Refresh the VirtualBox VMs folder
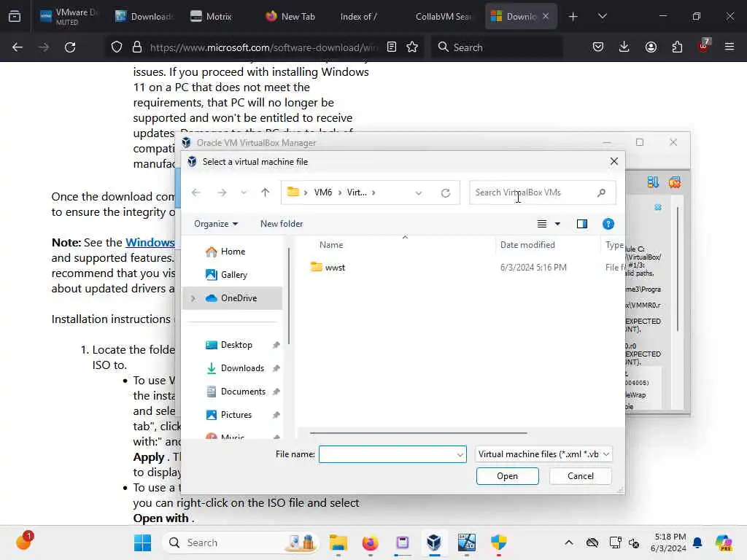The image size is (747, 560). click(446, 192)
